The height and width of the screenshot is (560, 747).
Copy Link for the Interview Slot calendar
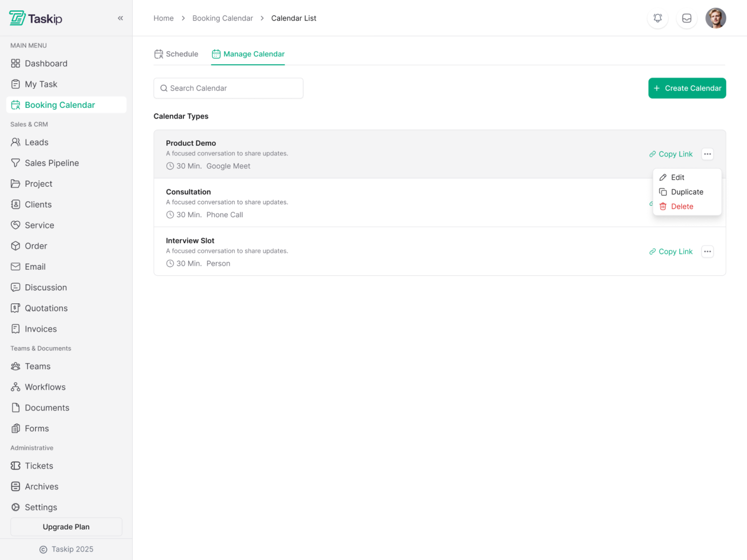click(x=671, y=251)
